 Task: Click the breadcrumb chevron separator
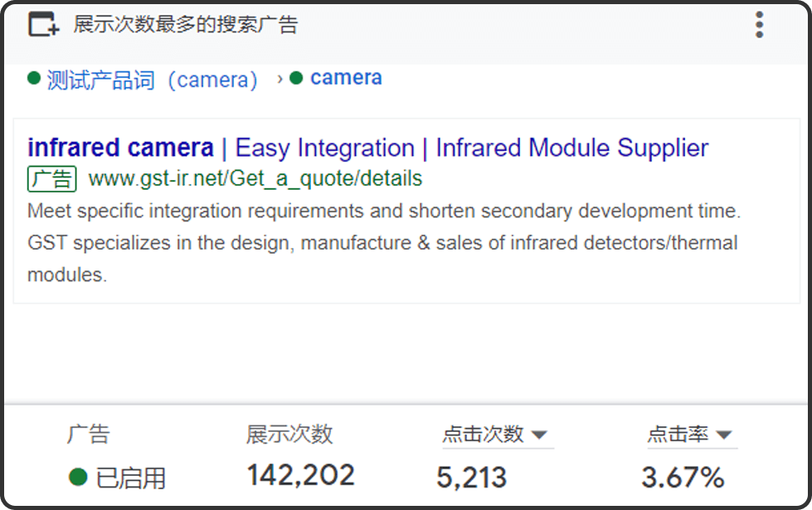pyautogui.click(x=280, y=79)
